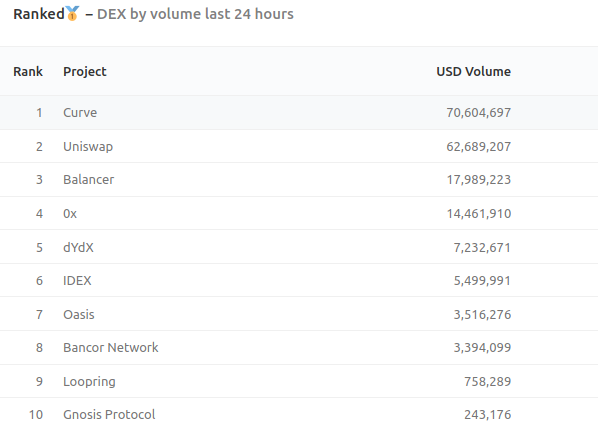Click 'DEX by volume last 24 hours' subtitle

tap(195, 14)
